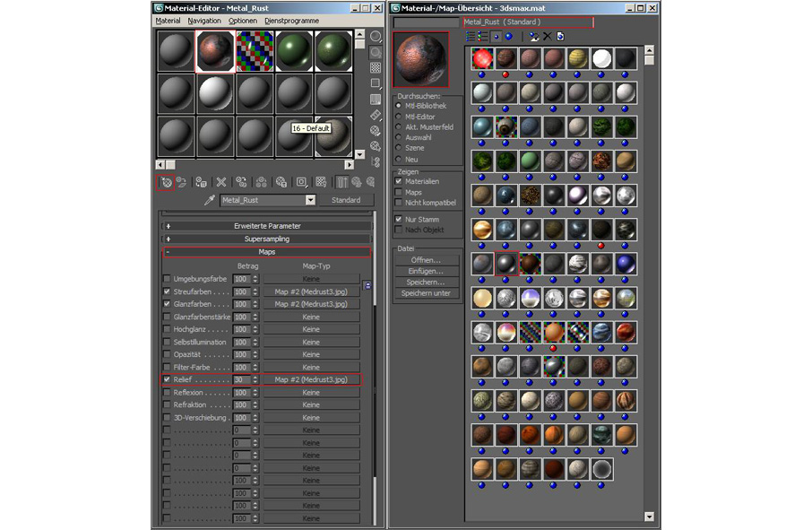Viewport: 812px width, 530px height.
Task: Enable the Maps checkbox under Zeigen
Action: point(399,192)
